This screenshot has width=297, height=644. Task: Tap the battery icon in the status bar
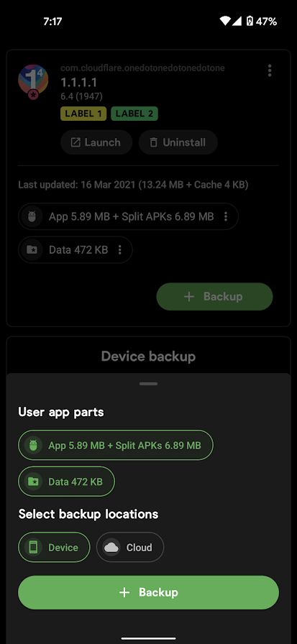(250, 22)
